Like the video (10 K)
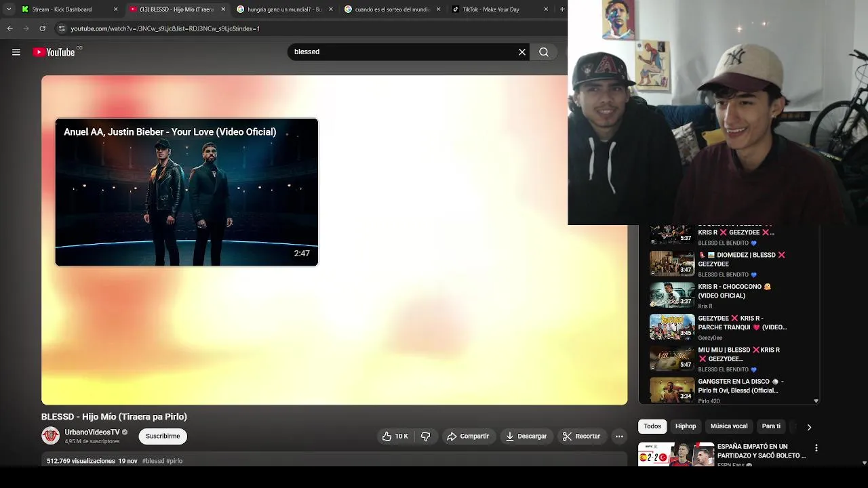Screen dimensions: 868x488 (395, 436)
